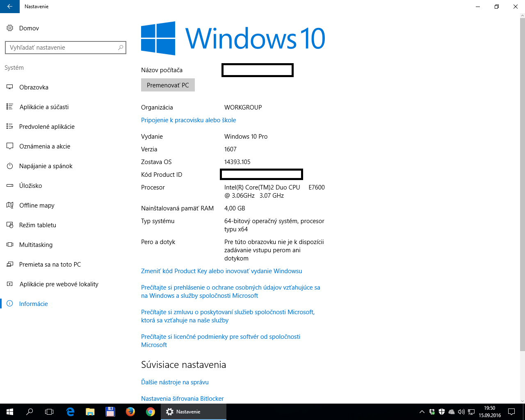Image resolution: width=525 pixels, height=420 pixels.
Task: Select the Windows 10 Pro edition text
Action: coord(246,137)
